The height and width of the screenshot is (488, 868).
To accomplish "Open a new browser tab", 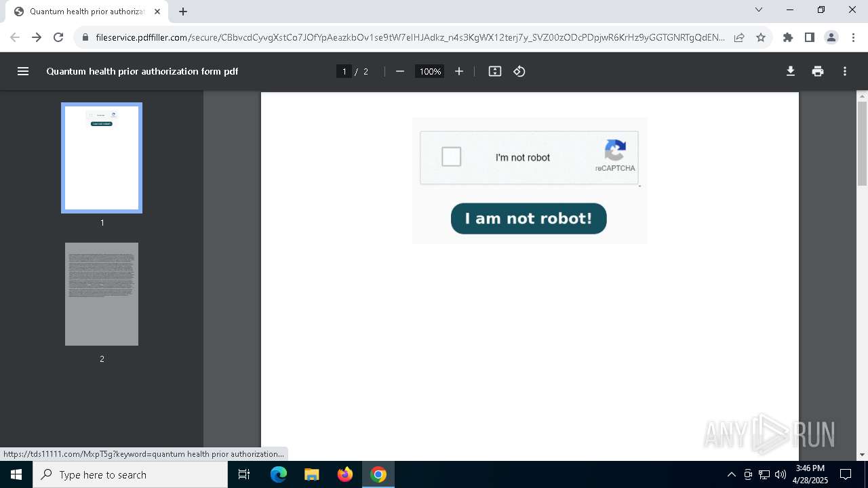I will click(x=183, y=12).
